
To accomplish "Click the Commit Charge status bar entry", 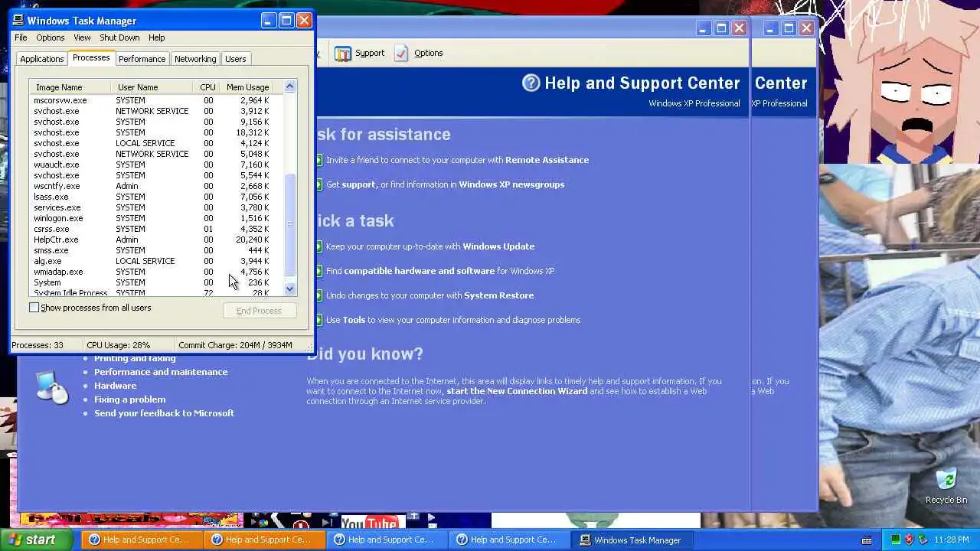I will pyautogui.click(x=235, y=345).
